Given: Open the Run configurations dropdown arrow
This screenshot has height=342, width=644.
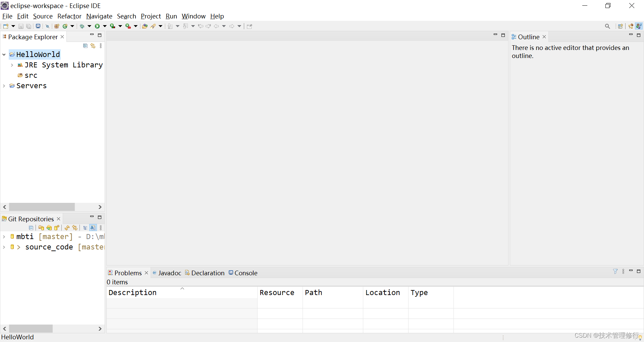Looking at the screenshot, I should (x=105, y=26).
